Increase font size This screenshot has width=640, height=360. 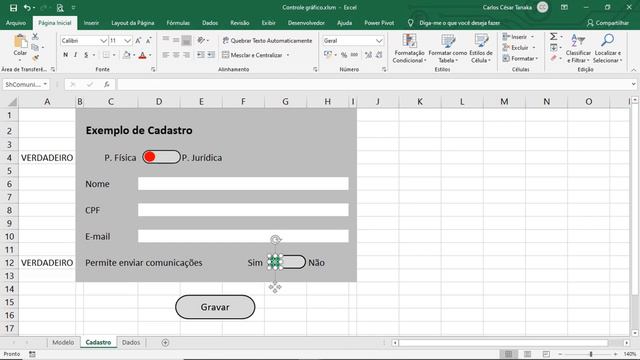pos(138,40)
